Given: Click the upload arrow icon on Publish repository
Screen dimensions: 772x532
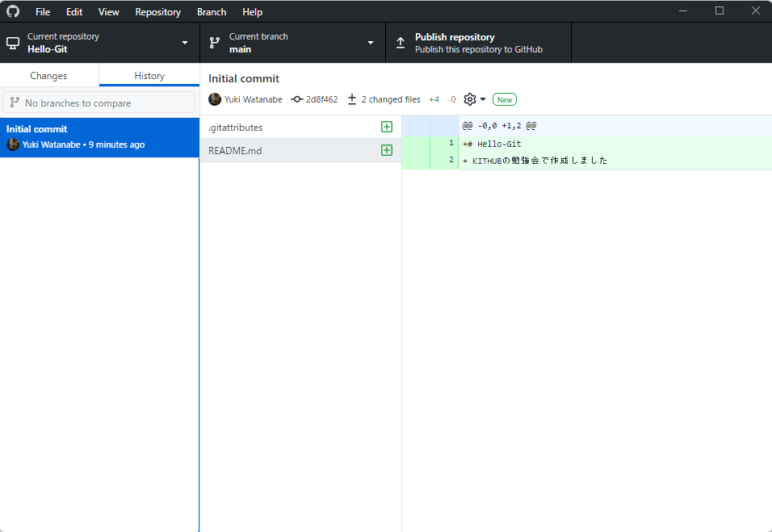Looking at the screenshot, I should (401, 41).
